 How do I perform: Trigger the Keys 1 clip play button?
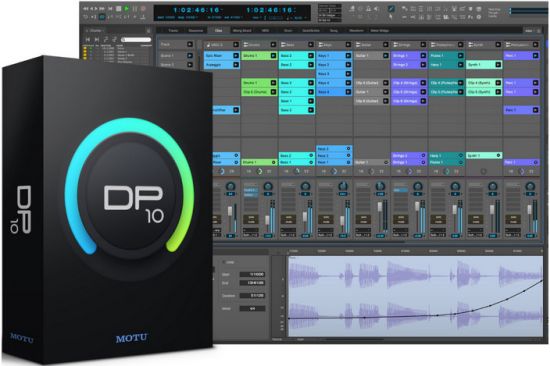(x=348, y=55)
